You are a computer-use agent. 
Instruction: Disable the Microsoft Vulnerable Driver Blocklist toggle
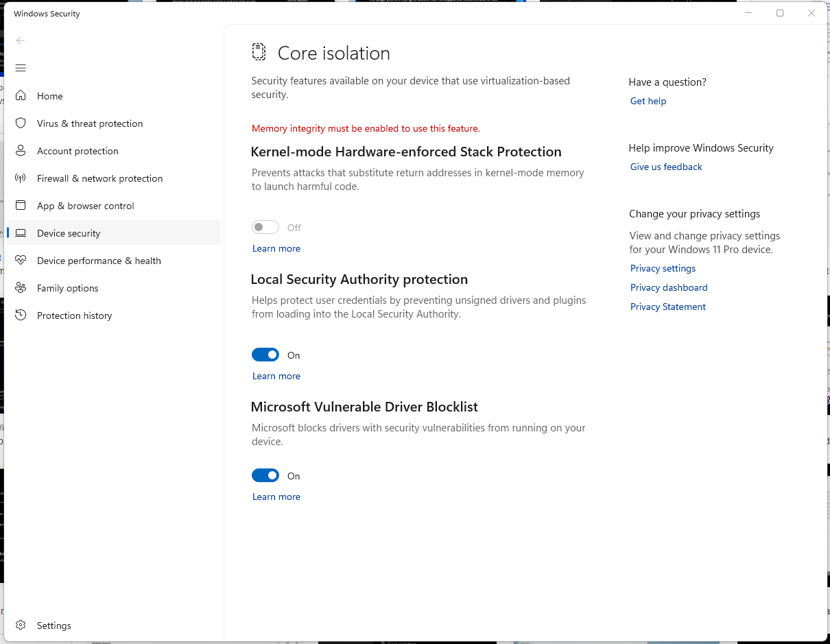[x=265, y=475]
